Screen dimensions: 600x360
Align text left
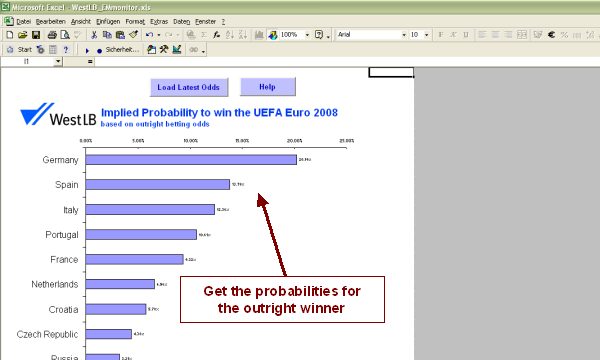point(482,35)
